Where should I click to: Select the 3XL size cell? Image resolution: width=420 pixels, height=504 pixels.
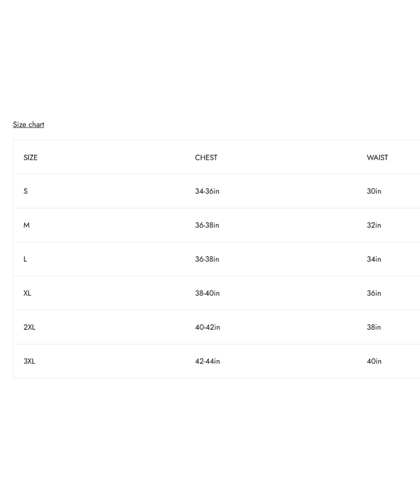point(29,361)
